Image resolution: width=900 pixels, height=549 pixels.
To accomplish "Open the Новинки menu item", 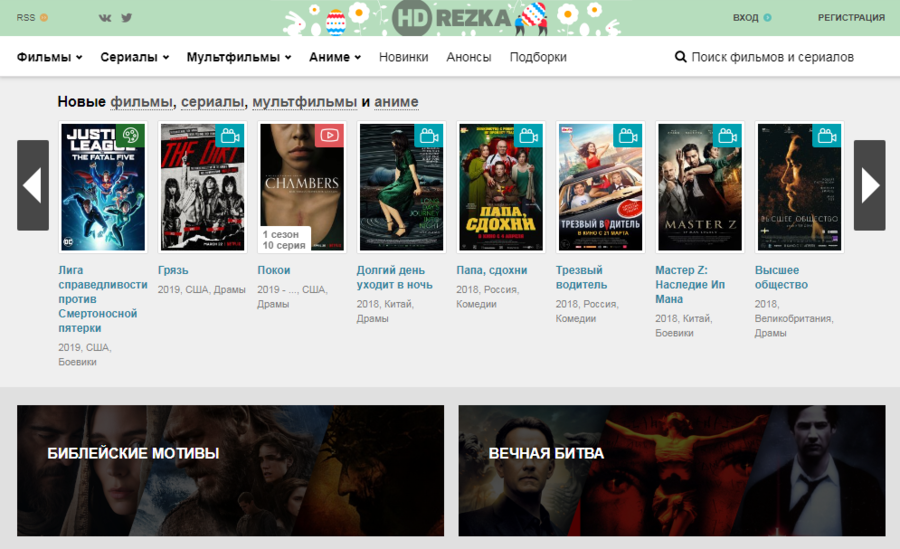I will click(404, 57).
